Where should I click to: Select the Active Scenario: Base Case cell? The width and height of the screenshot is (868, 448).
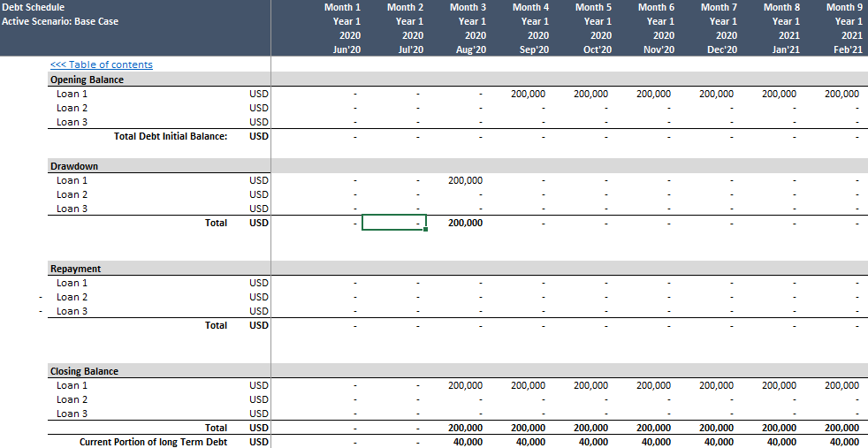click(60, 21)
